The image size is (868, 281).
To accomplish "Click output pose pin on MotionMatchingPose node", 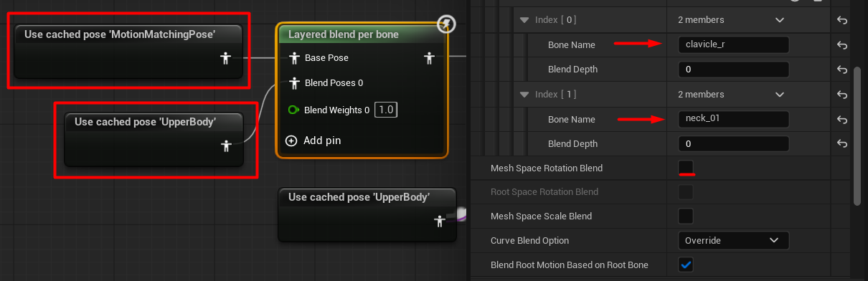I will [225, 58].
